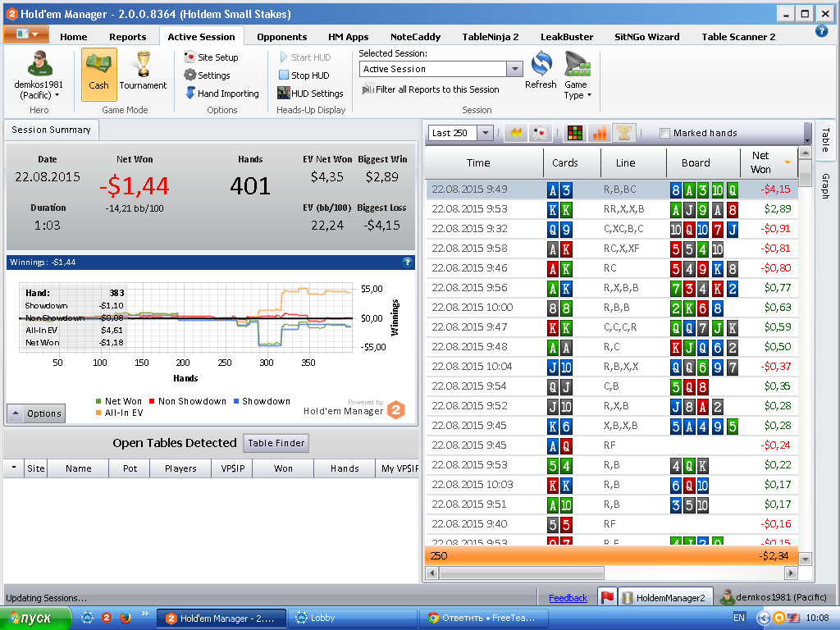Toggle the Marked hands checkbox
Viewport: 840px width, 630px height.
(x=664, y=133)
